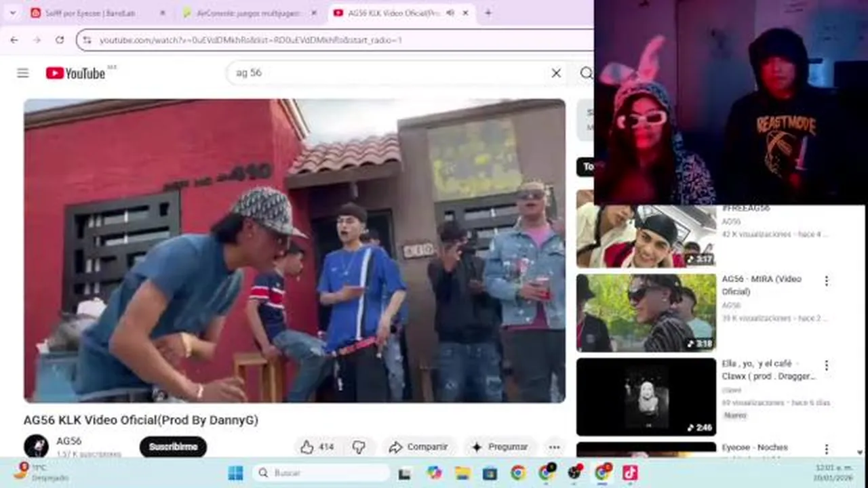The width and height of the screenshot is (868, 488).
Task: Open the taskbar clock and date
Action: pos(834,472)
